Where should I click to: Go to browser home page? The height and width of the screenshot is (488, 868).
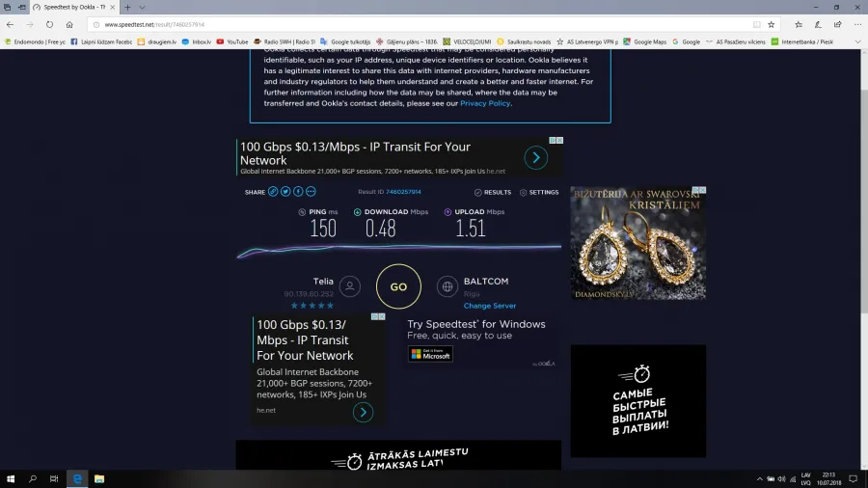[69, 24]
